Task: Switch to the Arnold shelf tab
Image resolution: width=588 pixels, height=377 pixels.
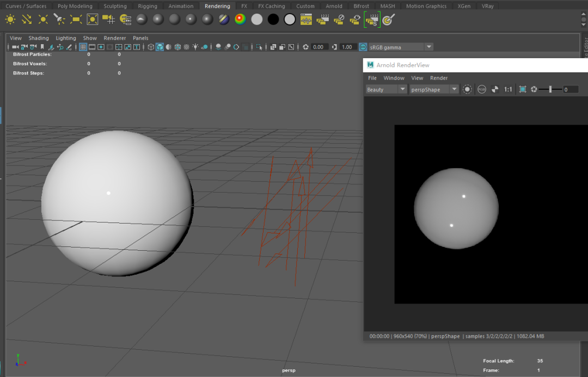Action: pos(334,6)
